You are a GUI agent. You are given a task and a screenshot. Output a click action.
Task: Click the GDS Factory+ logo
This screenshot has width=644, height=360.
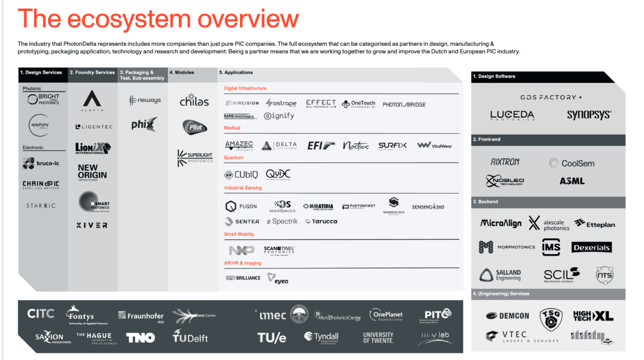[x=551, y=97]
